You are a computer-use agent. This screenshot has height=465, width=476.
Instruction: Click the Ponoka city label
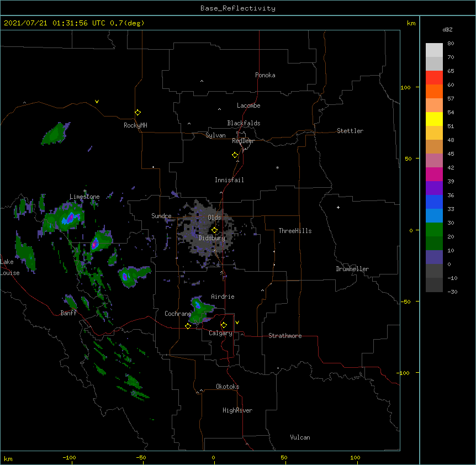[x=265, y=75]
